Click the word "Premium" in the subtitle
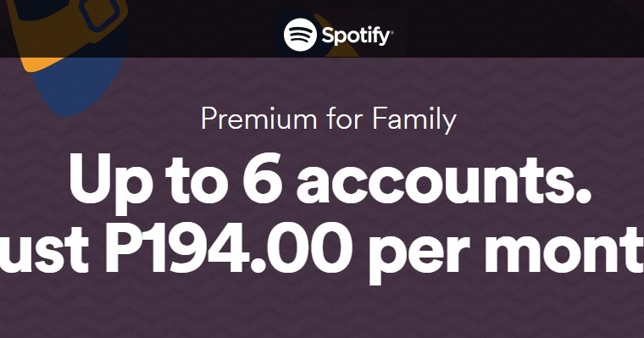Image resolution: width=644 pixels, height=338 pixels. [x=258, y=119]
